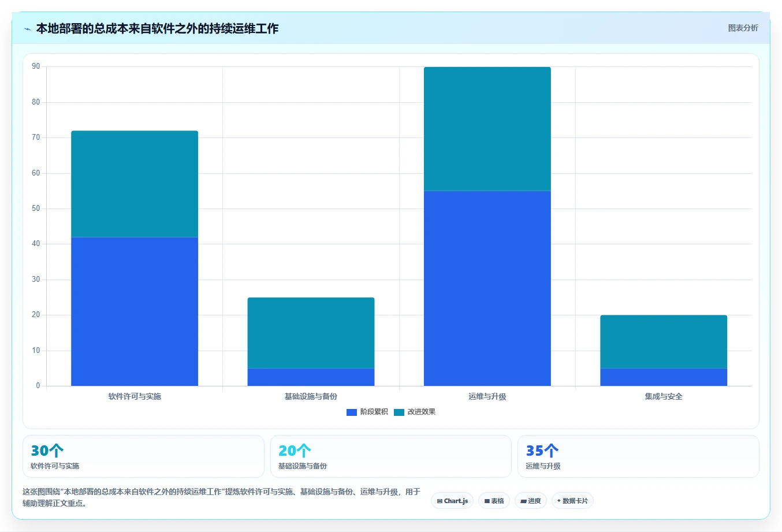Screen dimensions: 782x532
Task: Click the 50 y-axis value
Action: pos(36,209)
